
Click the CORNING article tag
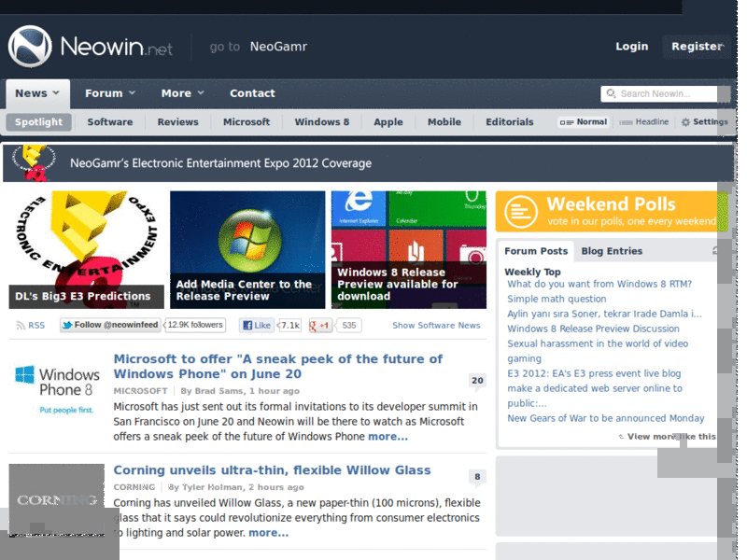point(134,487)
